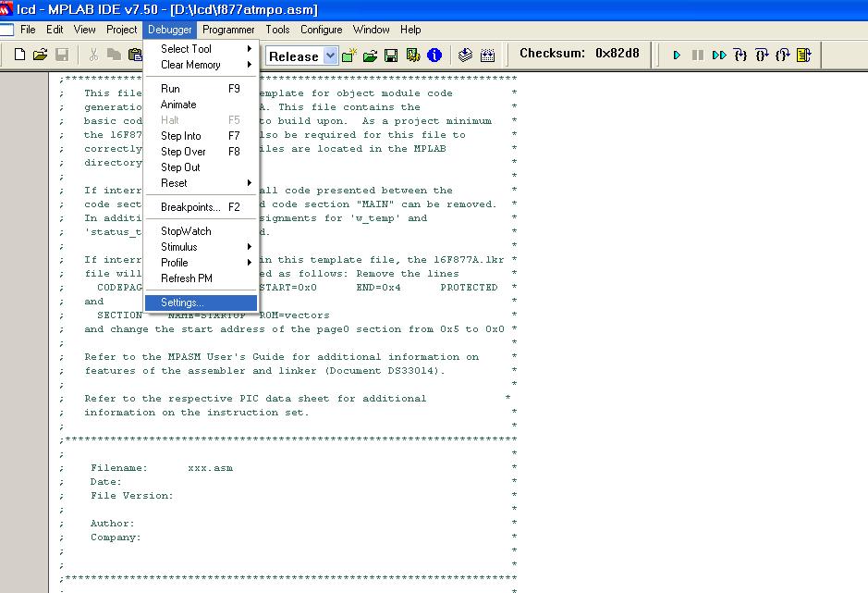Click the greyed Halt menu entry
The width and height of the screenshot is (868, 593).
coord(201,120)
